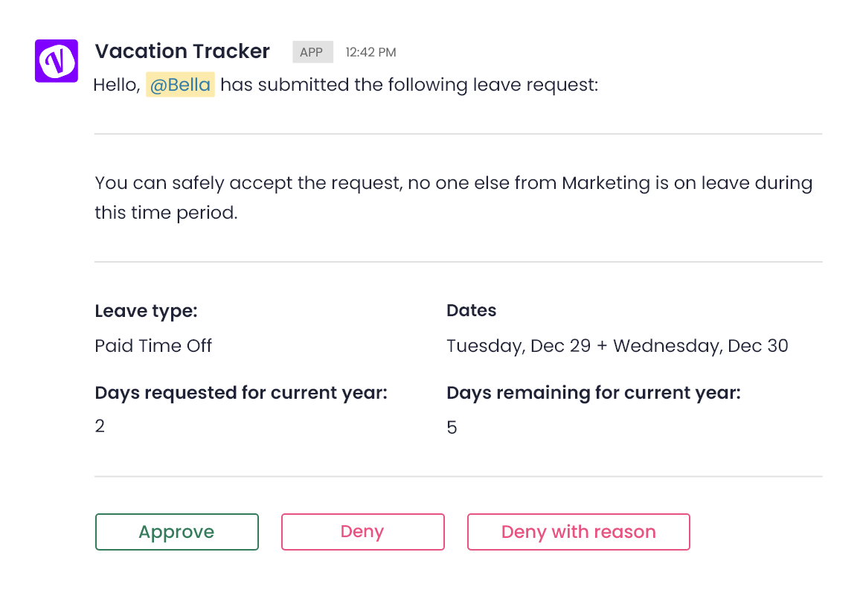
Task: Click the Dates heading
Action: pyautogui.click(x=471, y=310)
